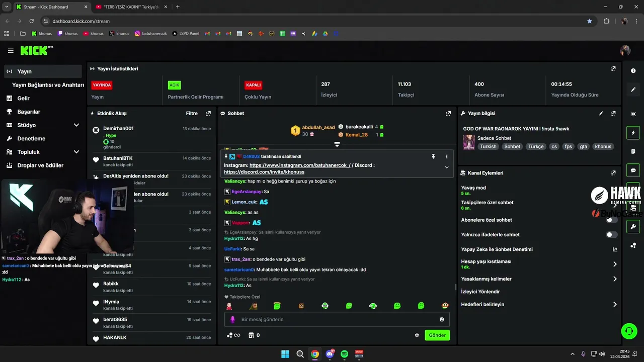Click the lightning bolt icon in right sidebar
Image resolution: width=644 pixels, height=362 pixels.
coord(633,133)
